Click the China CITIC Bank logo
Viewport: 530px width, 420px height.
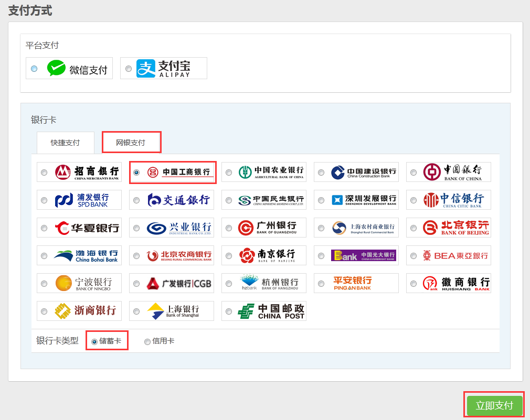453,200
